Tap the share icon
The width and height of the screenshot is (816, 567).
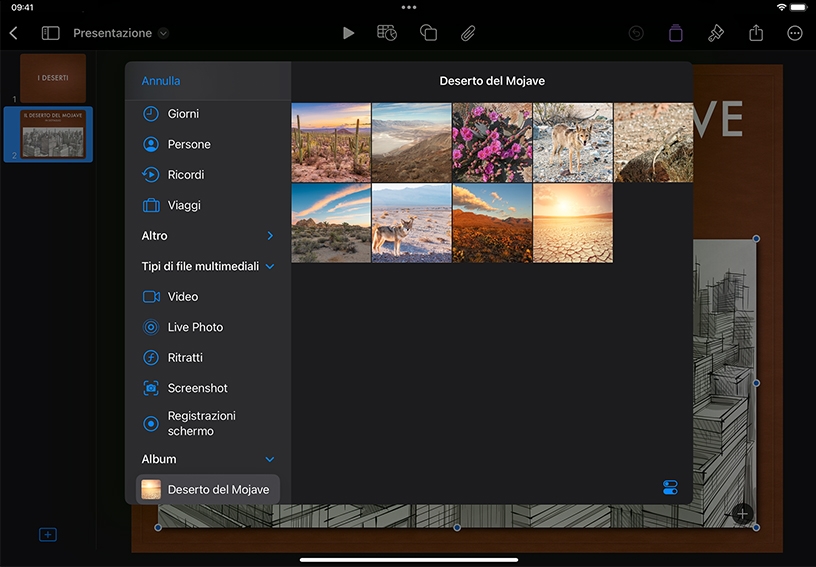tap(756, 33)
